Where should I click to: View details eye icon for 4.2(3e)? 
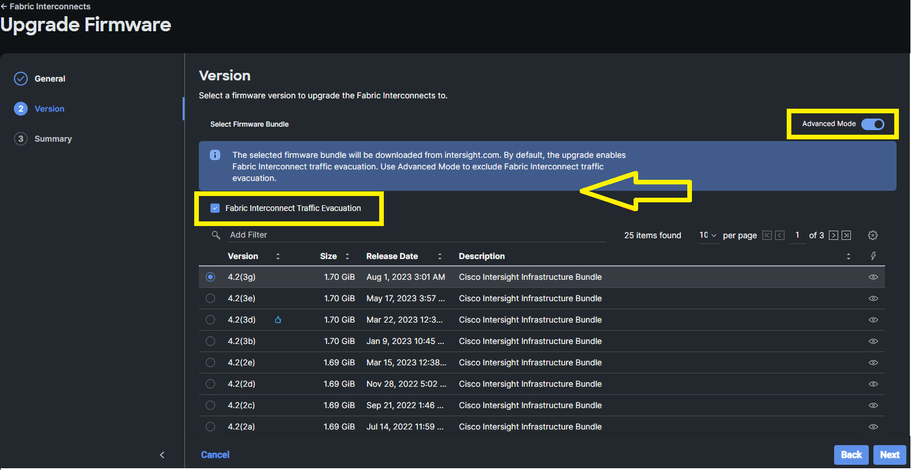point(873,299)
